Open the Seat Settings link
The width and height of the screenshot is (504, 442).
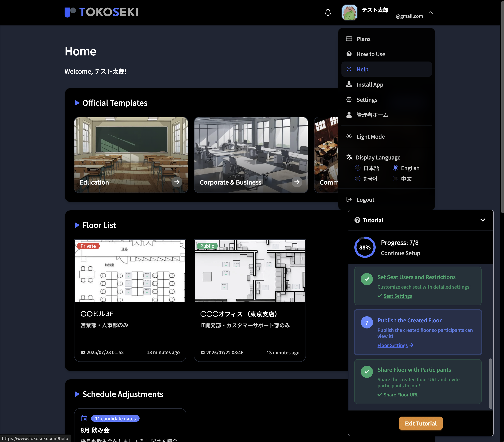[397, 296]
